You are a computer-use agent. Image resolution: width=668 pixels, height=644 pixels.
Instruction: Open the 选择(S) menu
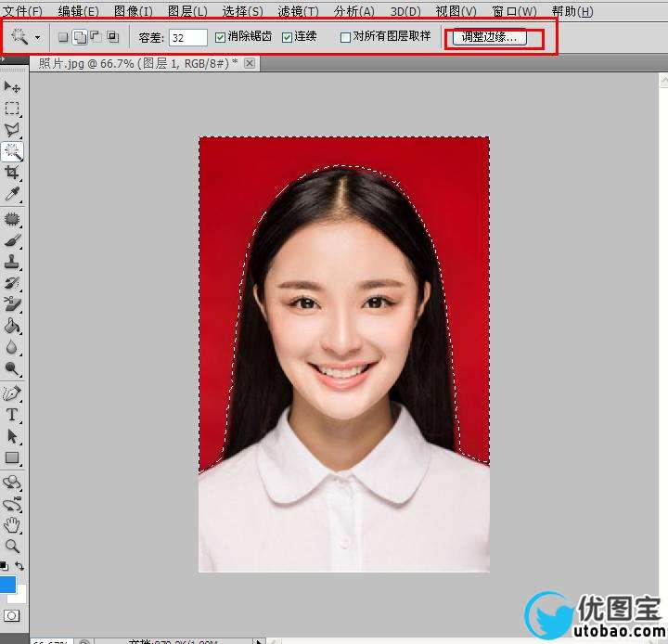[x=242, y=11]
